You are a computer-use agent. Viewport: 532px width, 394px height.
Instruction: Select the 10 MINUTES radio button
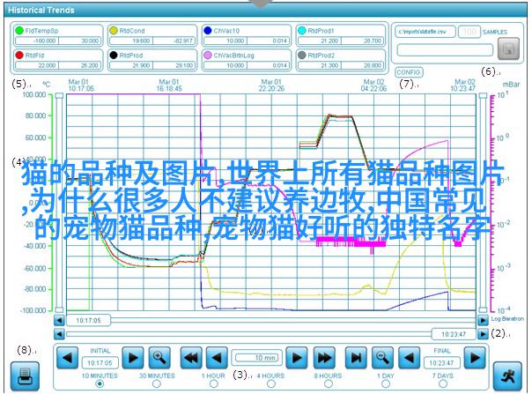coord(100,383)
